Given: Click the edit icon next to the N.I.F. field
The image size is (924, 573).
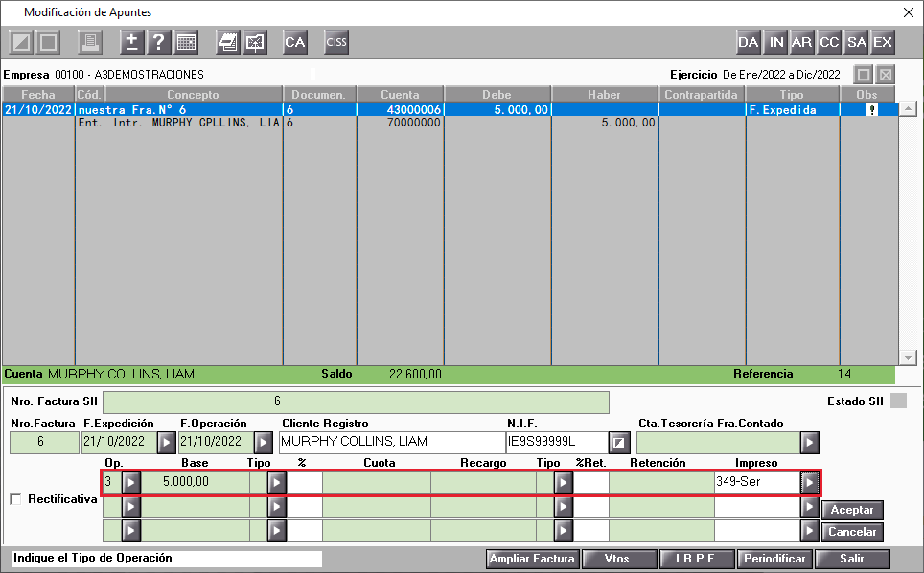Looking at the screenshot, I should click(x=619, y=443).
